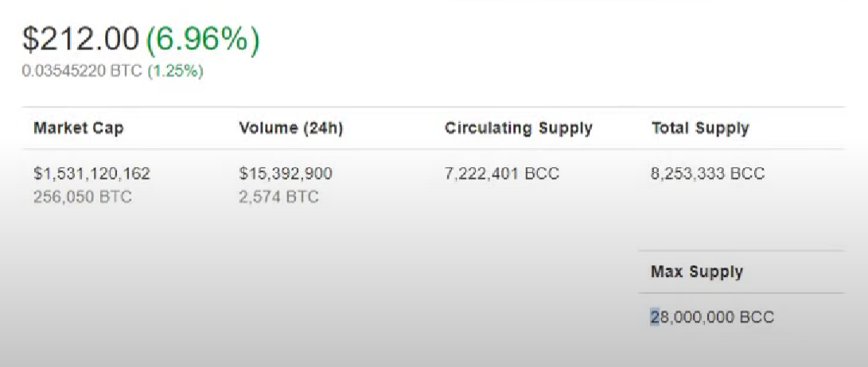Click the Volume (24h) column header
Viewport: 868px width, 367px height.
click(291, 128)
